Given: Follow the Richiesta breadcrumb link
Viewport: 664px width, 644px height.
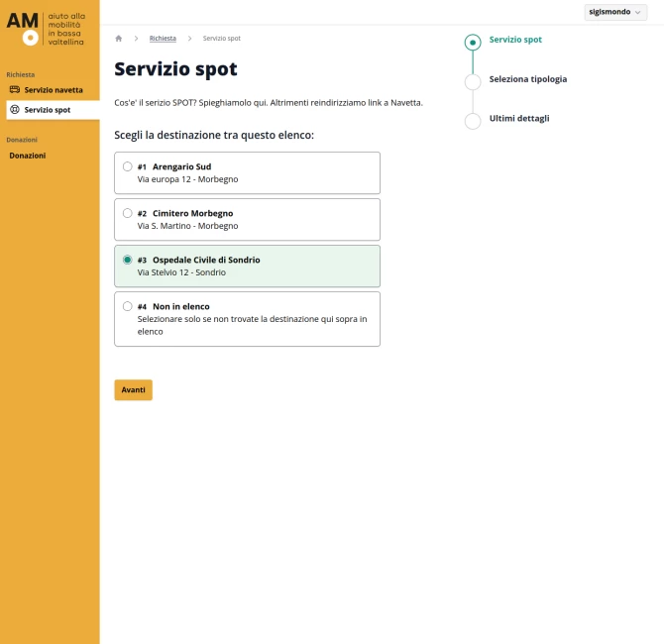Looking at the screenshot, I should coord(163,39).
